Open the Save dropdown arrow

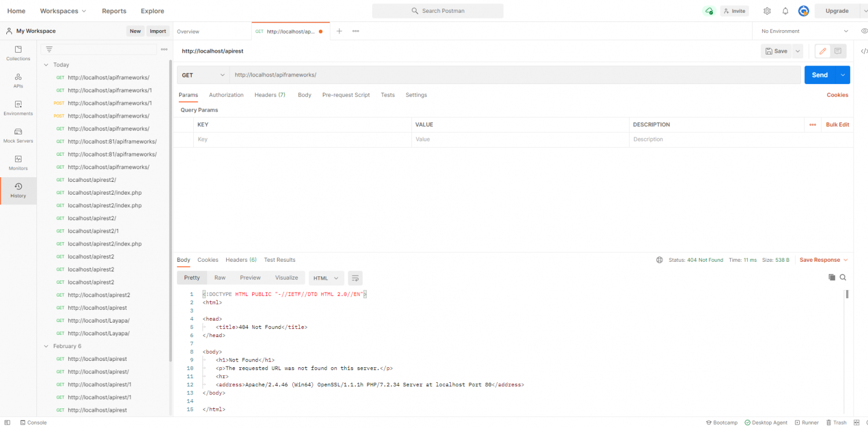[x=798, y=51]
